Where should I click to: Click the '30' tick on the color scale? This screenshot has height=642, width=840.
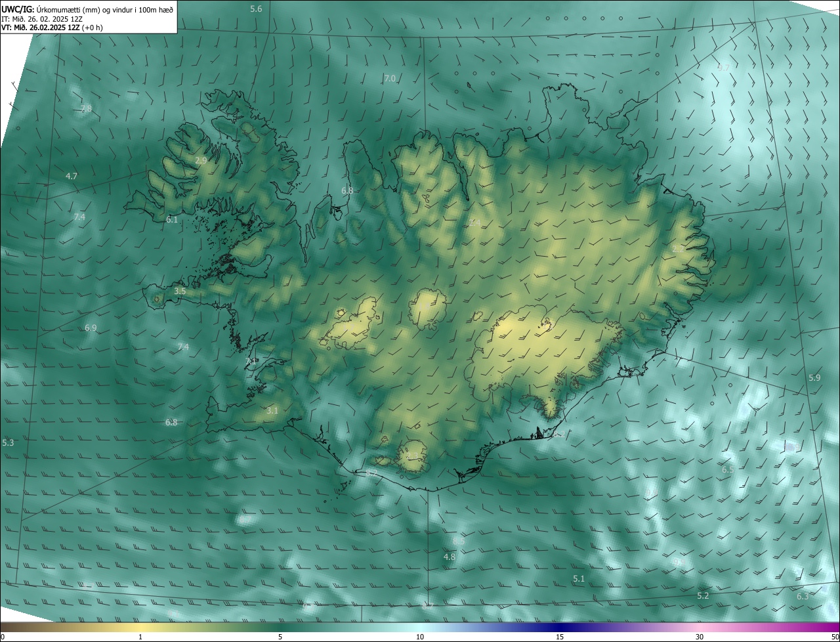[700, 637]
